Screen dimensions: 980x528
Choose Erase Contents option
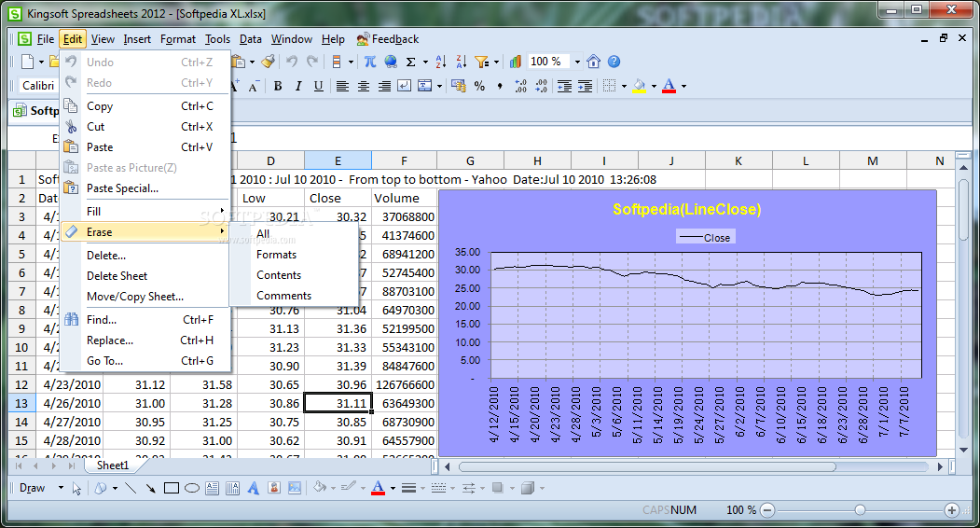pyautogui.click(x=279, y=275)
